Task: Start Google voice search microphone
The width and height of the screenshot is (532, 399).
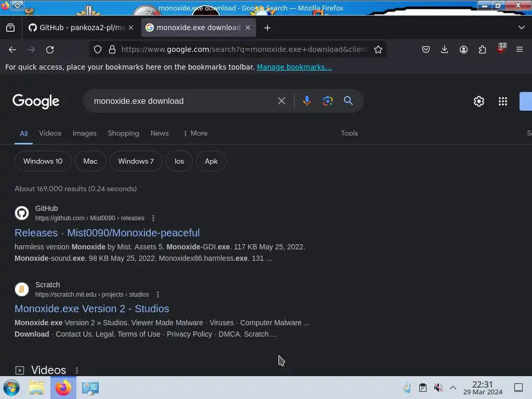Action: pyautogui.click(x=307, y=101)
